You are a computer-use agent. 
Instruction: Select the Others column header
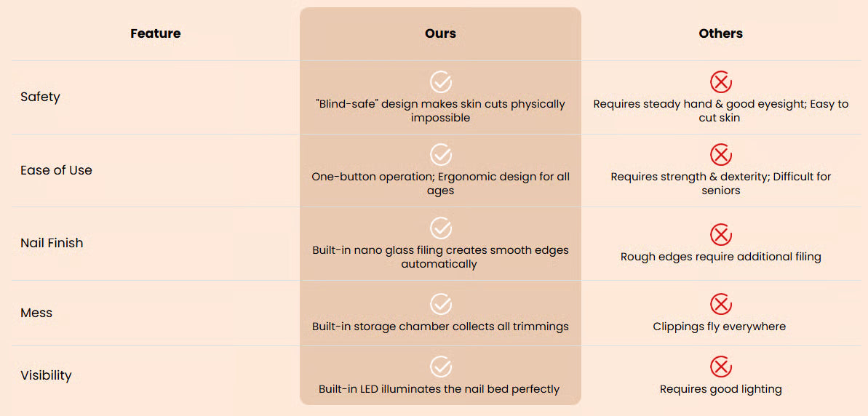click(720, 33)
